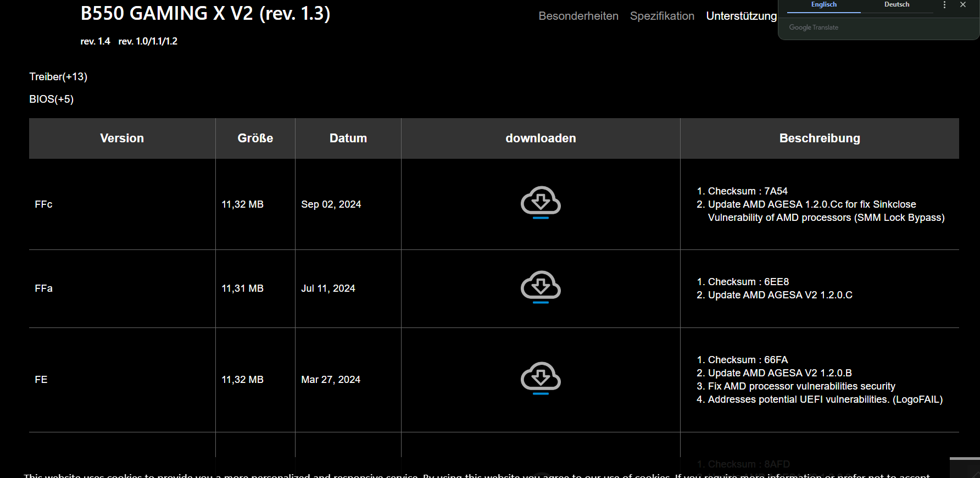
Task: Download the FE BIOS version
Action: coord(541,378)
